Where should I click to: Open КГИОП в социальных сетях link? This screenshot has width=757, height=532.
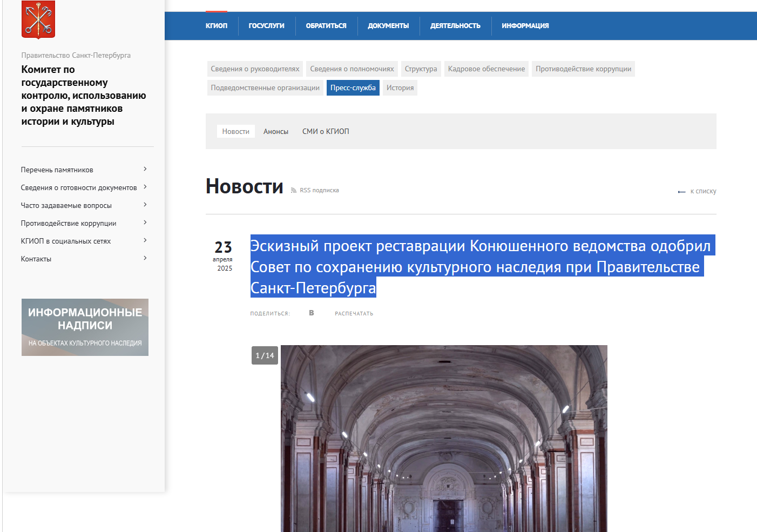pyautogui.click(x=66, y=241)
